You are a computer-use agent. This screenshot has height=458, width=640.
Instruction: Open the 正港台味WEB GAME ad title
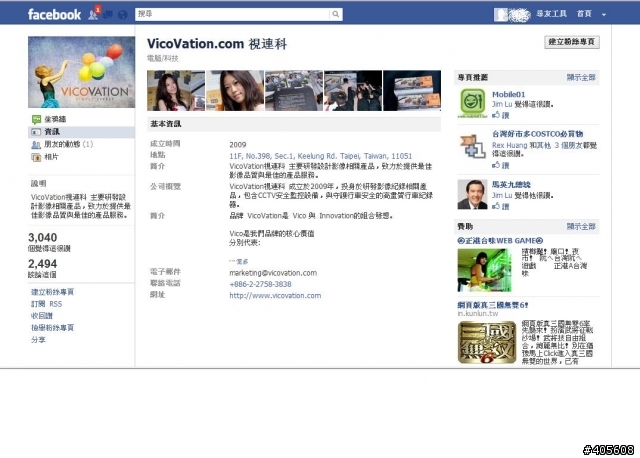500,241
